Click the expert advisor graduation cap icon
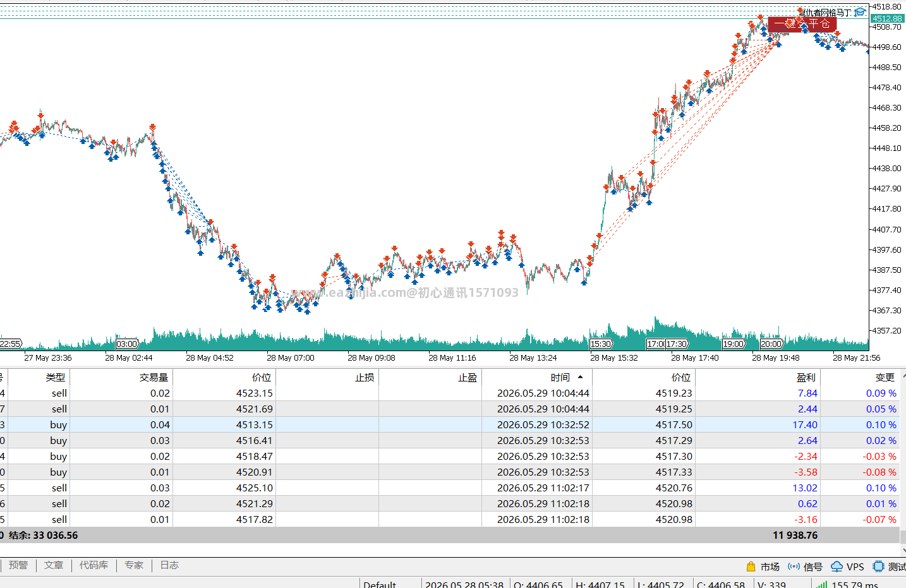Image resolution: width=906 pixels, height=588 pixels. (x=860, y=12)
